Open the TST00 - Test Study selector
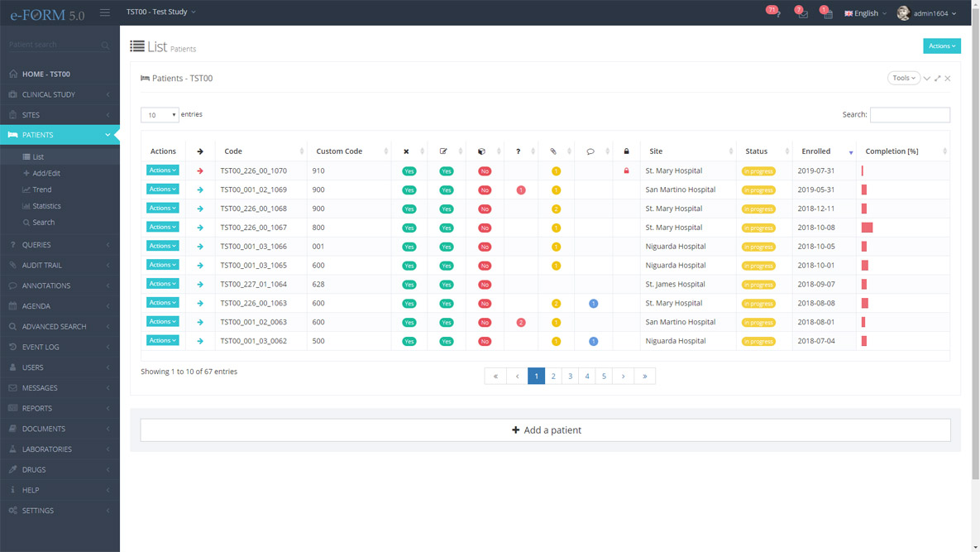 [161, 12]
